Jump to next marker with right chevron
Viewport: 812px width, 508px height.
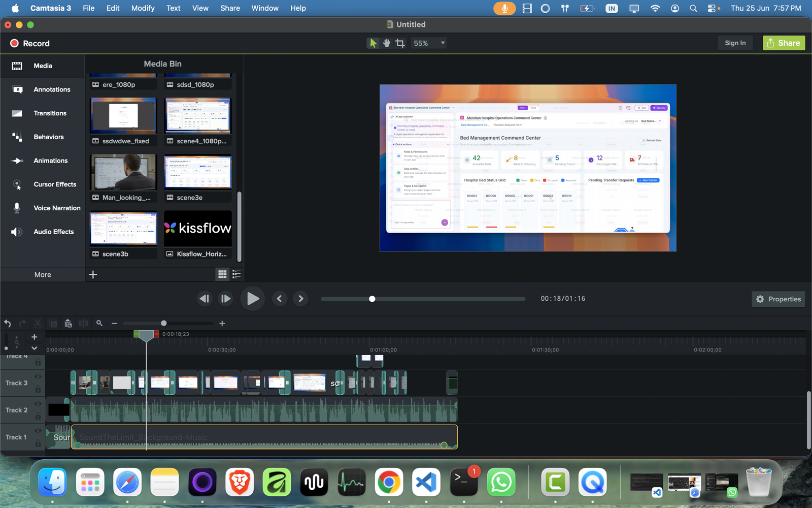(300, 299)
